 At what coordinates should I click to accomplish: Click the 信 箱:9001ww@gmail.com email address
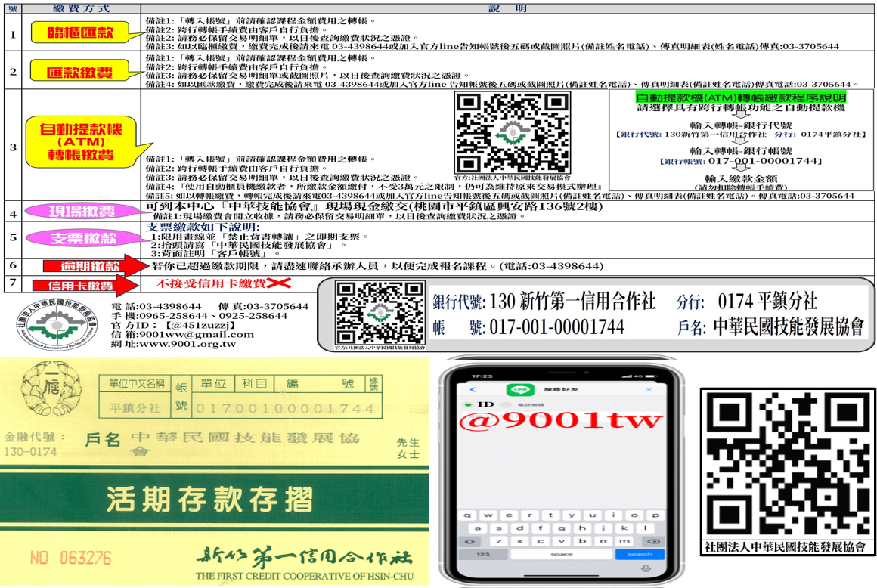[x=182, y=334]
